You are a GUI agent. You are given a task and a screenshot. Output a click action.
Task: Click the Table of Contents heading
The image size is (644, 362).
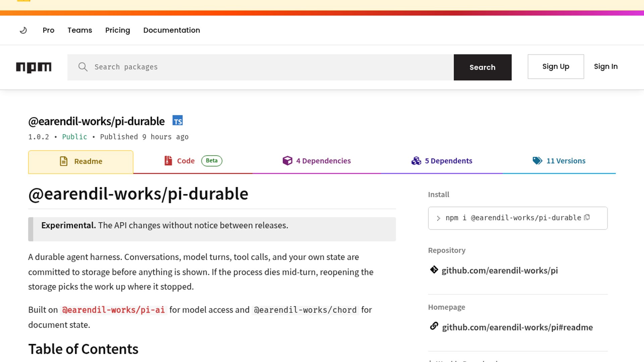click(83, 349)
